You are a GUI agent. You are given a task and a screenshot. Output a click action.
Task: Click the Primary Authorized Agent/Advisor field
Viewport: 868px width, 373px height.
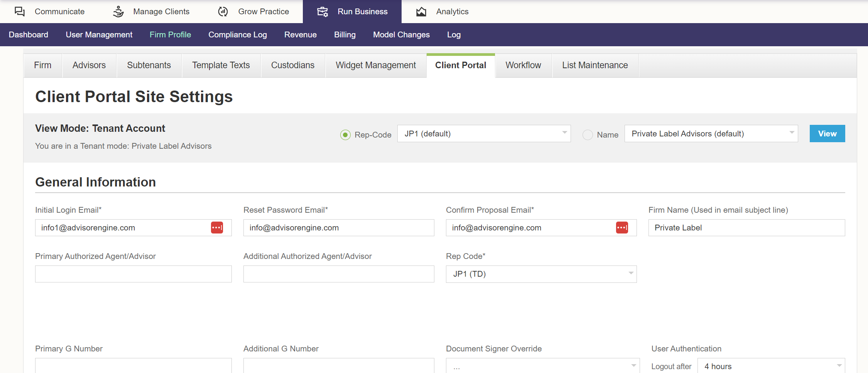coord(133,274)
